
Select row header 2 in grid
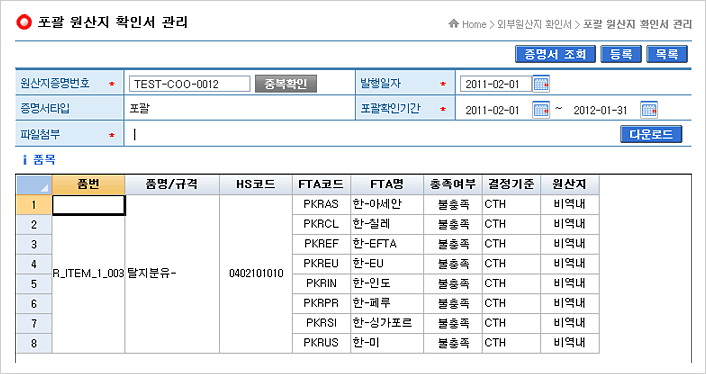pyautogui.click(x=34, y=225)
